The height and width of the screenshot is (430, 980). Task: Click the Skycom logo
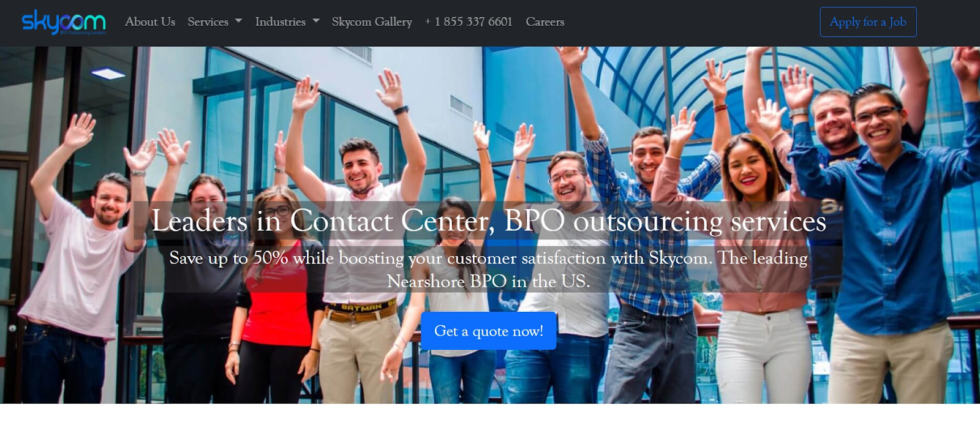click(64, 22)
